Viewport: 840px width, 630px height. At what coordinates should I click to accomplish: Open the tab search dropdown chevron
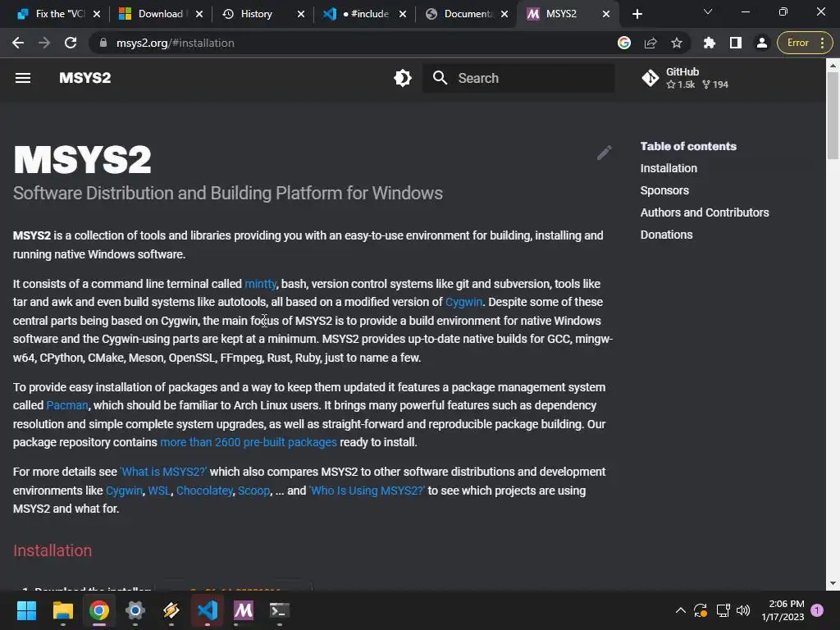point(708,11)
